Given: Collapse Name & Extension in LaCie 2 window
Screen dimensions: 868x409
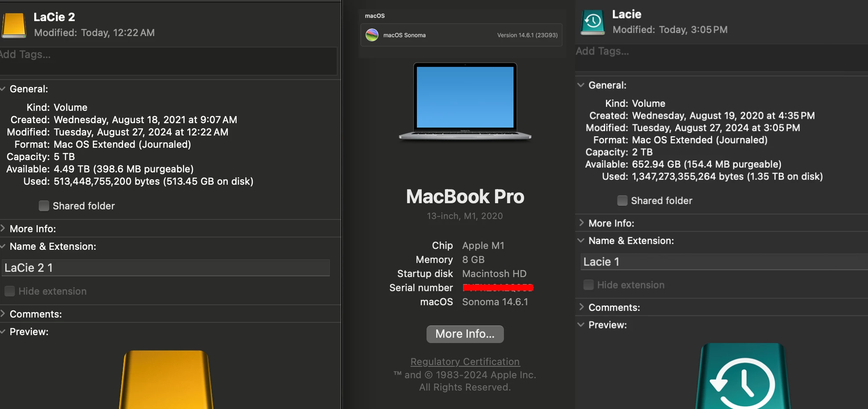Looking at the screenshot, I should 3,246.
